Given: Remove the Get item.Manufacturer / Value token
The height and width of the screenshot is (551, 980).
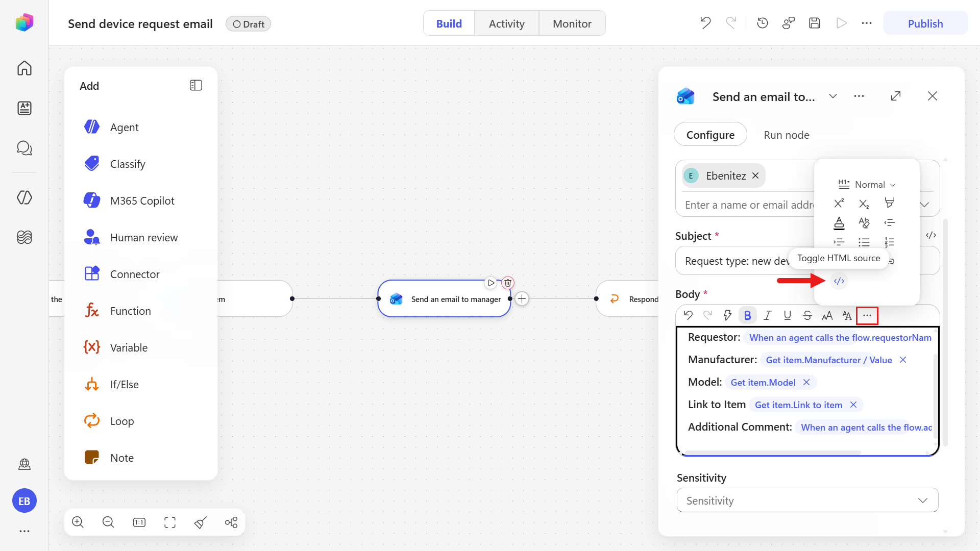Looking at the screenshot, I should point(903,360).
